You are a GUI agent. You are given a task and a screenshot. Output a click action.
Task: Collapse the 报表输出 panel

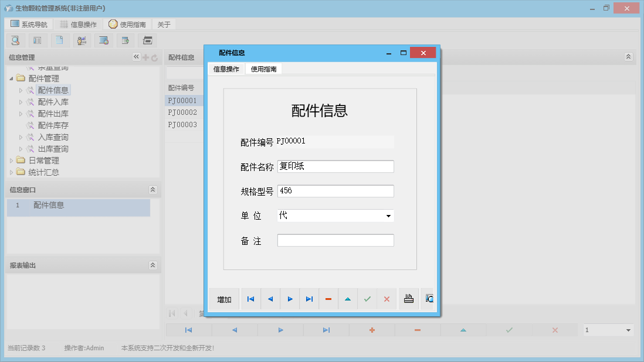152,265
